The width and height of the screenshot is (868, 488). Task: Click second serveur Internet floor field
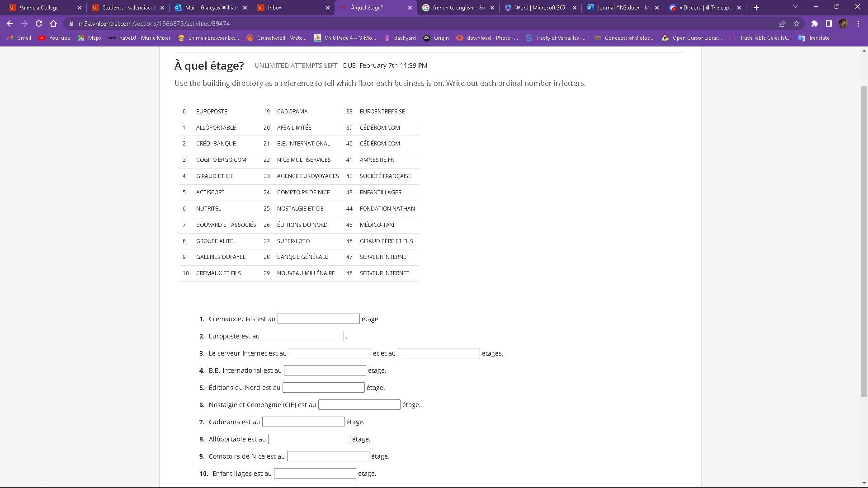click(439, 353)
